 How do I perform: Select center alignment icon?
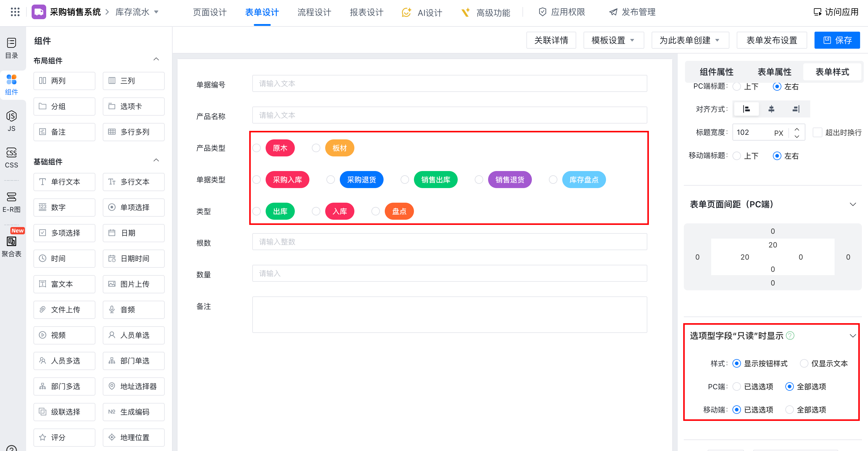click(x=771, y=109)
